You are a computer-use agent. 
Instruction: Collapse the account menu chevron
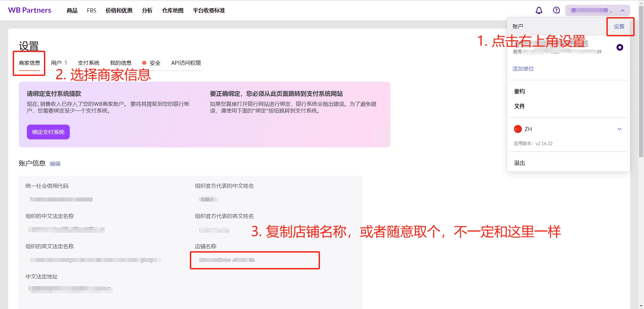(x=623, y=11)
